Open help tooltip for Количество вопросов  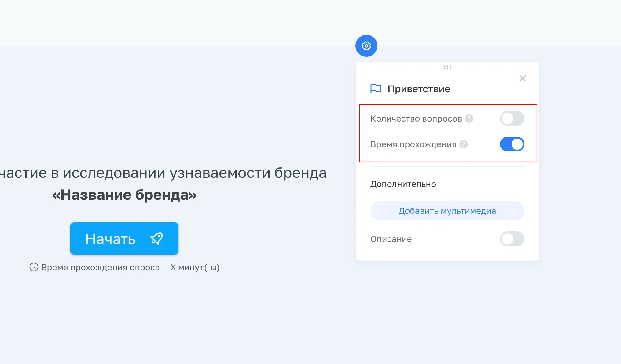pos(469,118)
